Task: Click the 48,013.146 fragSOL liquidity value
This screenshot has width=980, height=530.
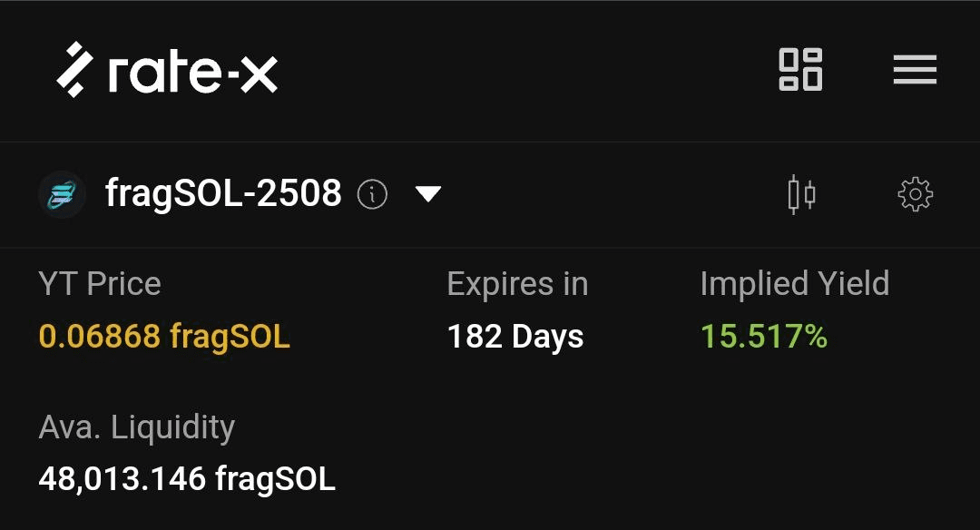Action: click(x=187, y=479)
